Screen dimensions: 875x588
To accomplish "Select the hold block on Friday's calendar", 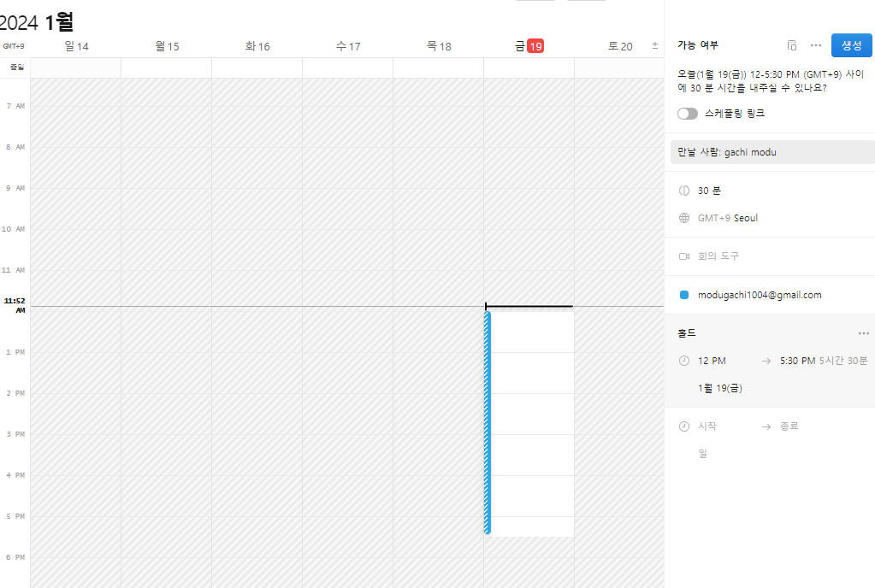I will [x=529, y=419].
